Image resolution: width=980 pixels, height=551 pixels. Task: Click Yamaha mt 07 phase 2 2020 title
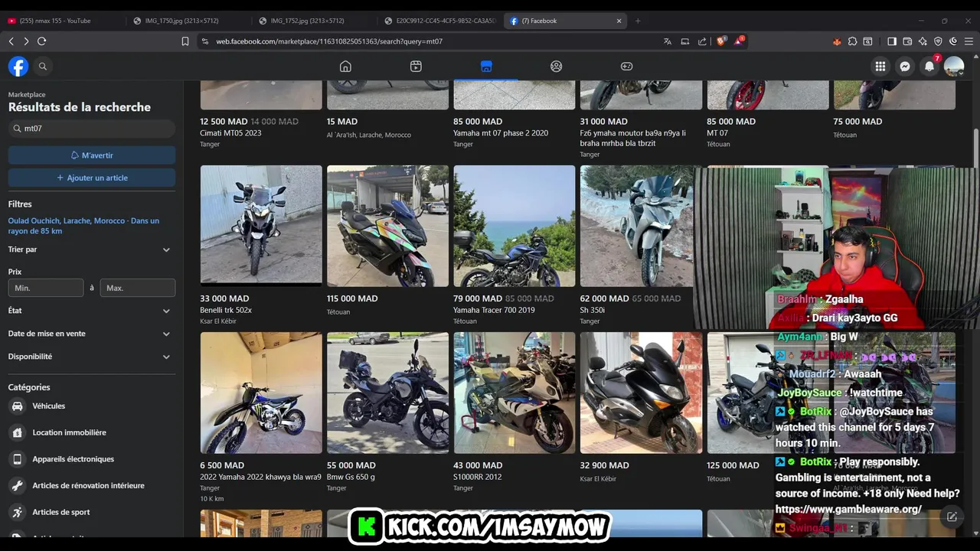point(501,133)
